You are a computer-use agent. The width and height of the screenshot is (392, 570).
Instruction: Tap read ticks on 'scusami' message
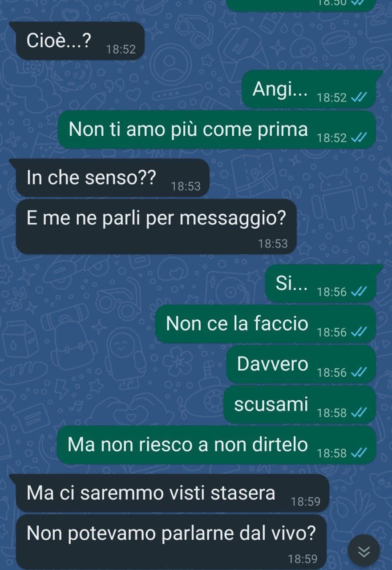tap(359, 413)
